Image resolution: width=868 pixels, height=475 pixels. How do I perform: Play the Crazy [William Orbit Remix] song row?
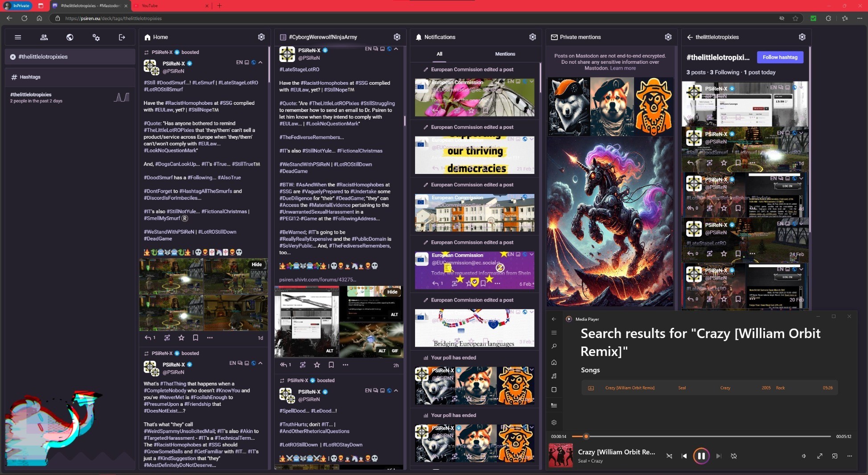tap(709, 388)
